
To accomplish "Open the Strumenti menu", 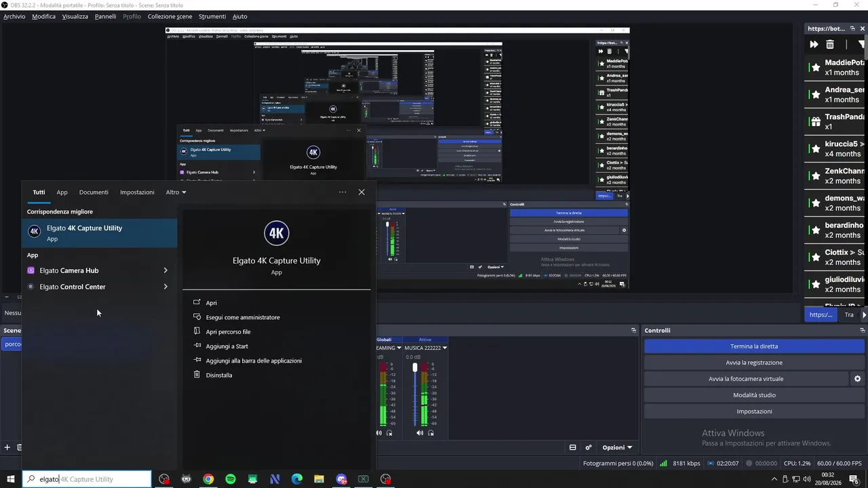I will tap(212, 16).
